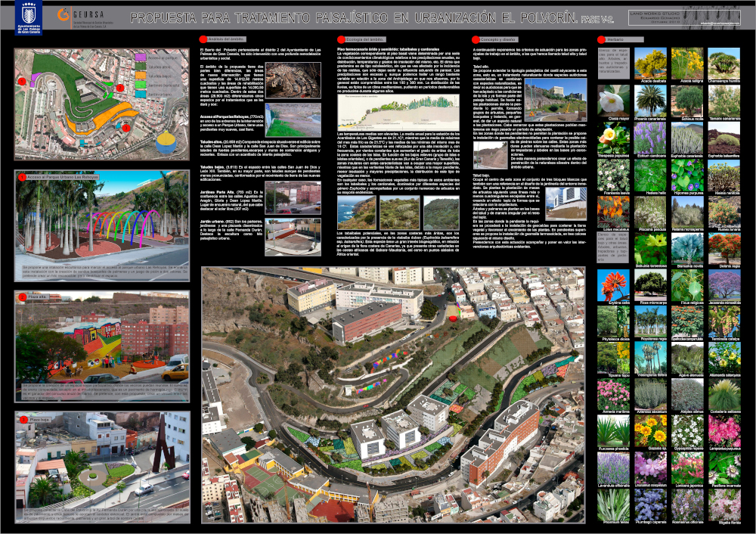Image resolution: width=756 pixels, height=534 pixels.
Task: Click the Land Works Studio credit box
Action: pyautogui.click(x=684, y=18)
